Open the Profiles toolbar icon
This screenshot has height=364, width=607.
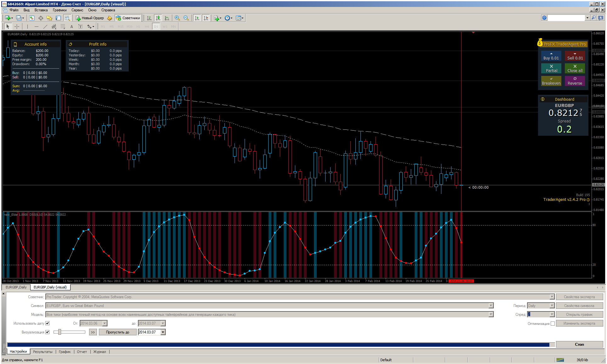pos(19,18)
